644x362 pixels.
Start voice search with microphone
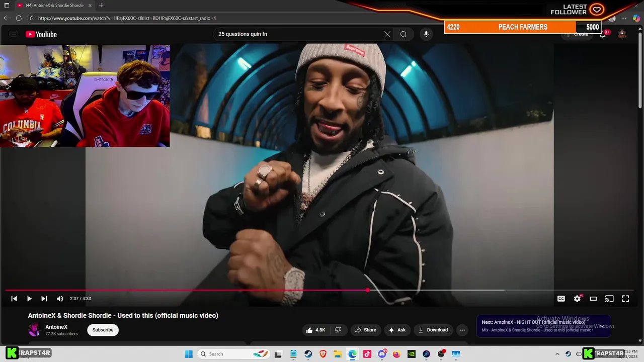pos(426,34)
